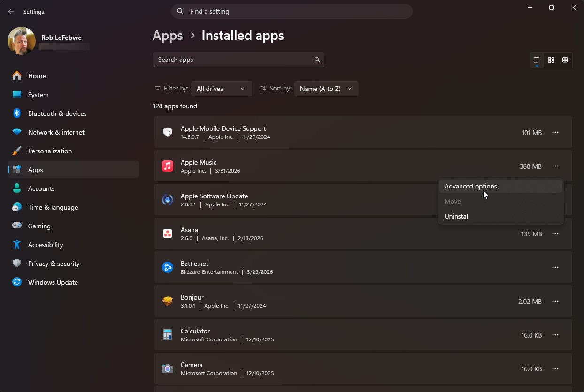This screenshot has height=392, width=584.
Task: Open more options for Apple Mobile Device Support
Action: click(555, 133)
